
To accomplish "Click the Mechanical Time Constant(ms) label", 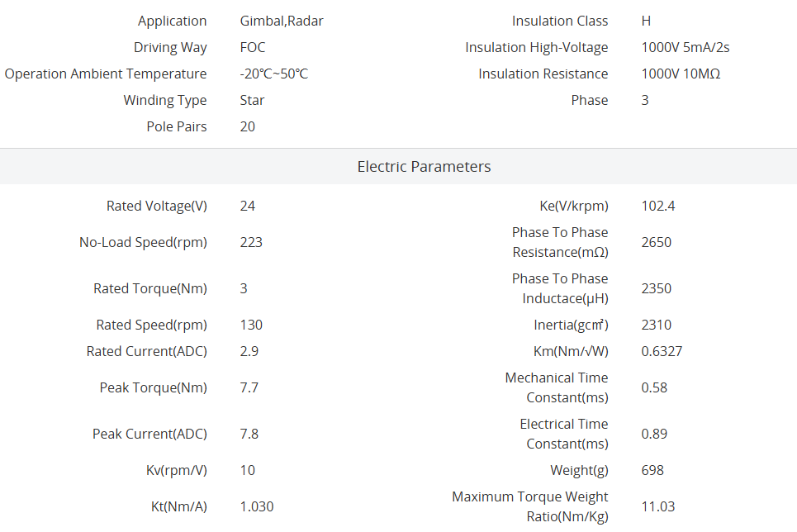I will tap(556, 388).
